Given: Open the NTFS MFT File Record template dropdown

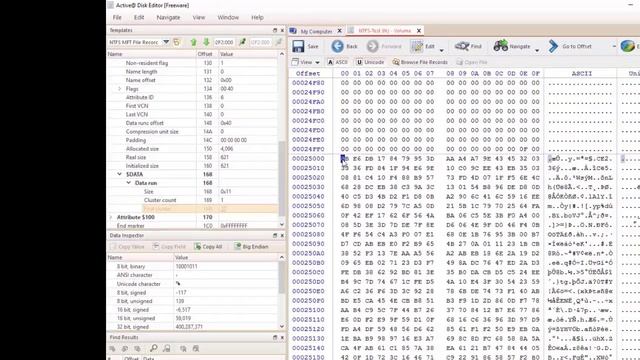Looking at the screenshot, I should click(166, 42).
